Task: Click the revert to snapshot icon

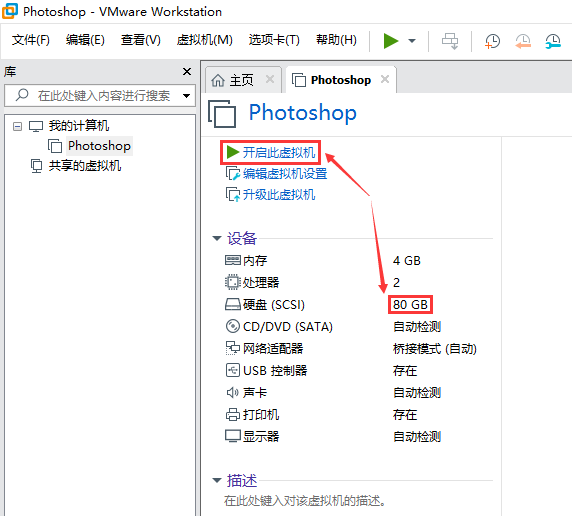Action: coord(523,41)
